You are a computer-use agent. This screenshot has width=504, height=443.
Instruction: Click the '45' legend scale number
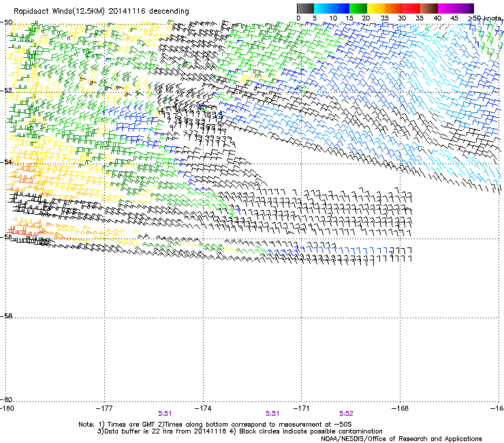click(x=454, y=18)
